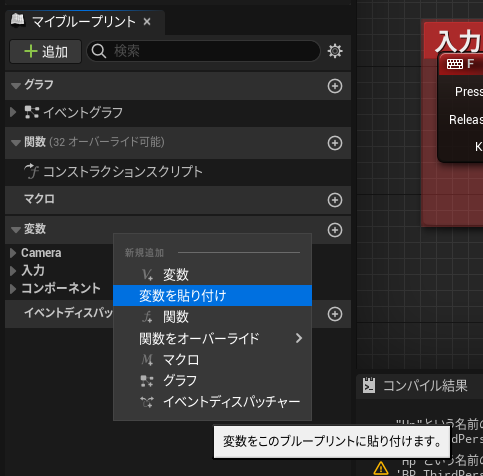Select the コンパイル結果 tab
Viewport: 483px width, 476px height.
pyautogui.click(x=419, y=386)
